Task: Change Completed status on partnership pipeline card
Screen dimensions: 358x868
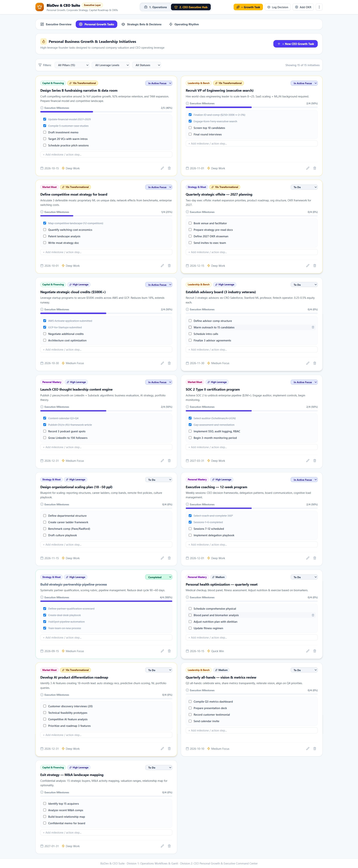Action: click(x=159, y=577)
